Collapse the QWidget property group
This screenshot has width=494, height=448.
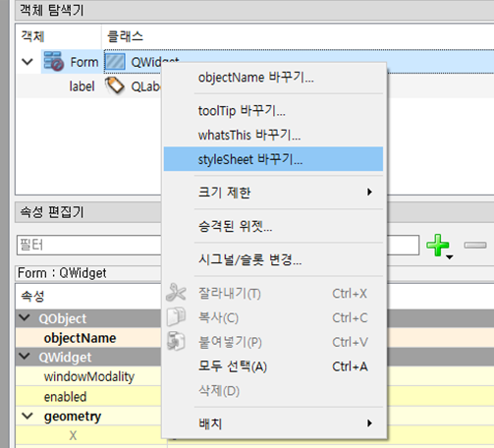[x=25, y=357]
